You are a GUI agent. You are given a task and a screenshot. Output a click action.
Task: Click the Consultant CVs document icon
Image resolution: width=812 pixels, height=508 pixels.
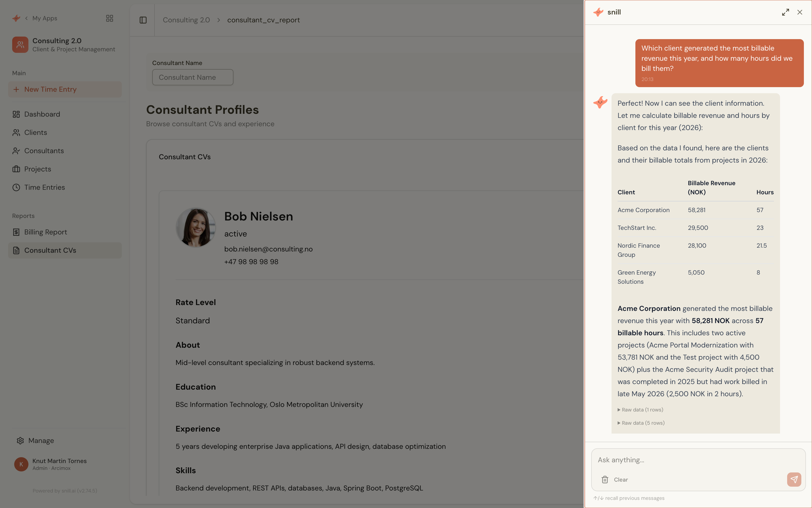pyautogui.click(x=16, y=250)
